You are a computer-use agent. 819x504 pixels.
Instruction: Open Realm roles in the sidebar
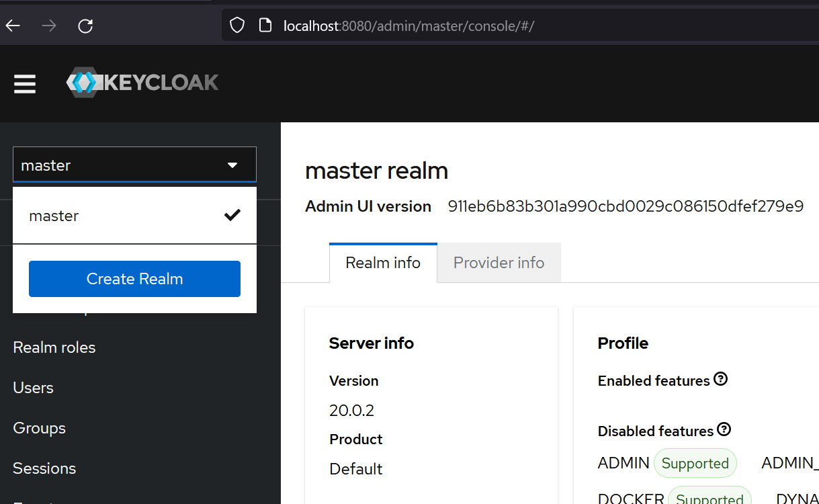click(54, 347)
